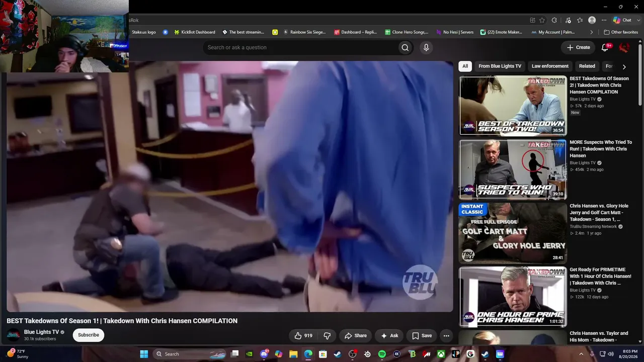Open the Best of Takedown Season Two thumbnail
644x362 pixels.
pos(513,106)
